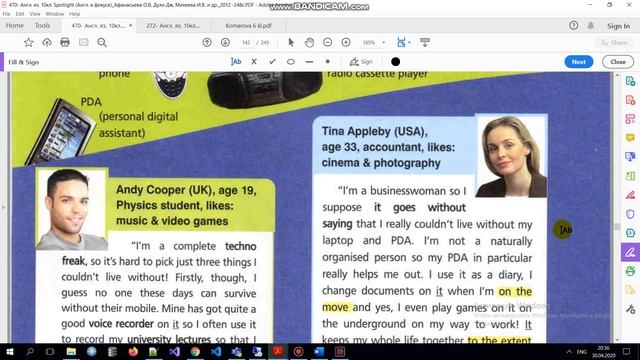Launch Firefox from the taskbar
Image resolution: width=640 pixels, height=360 pixels.
pyautogui.click(x=133, y=351)
